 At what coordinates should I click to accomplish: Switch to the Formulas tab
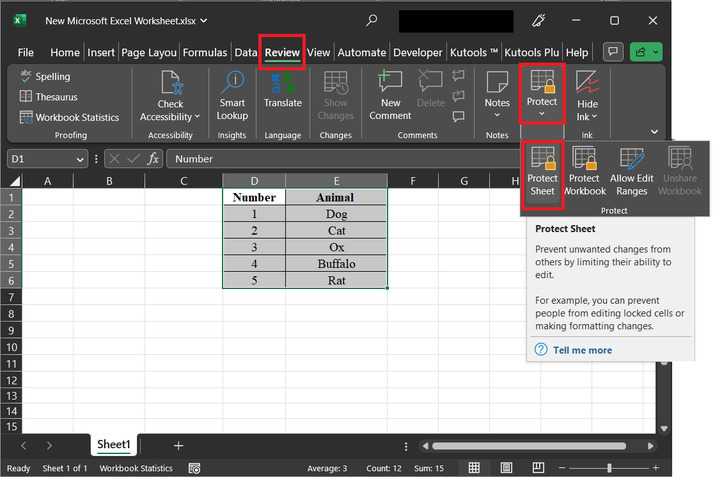pyautogui.click(x=205, y=53)
